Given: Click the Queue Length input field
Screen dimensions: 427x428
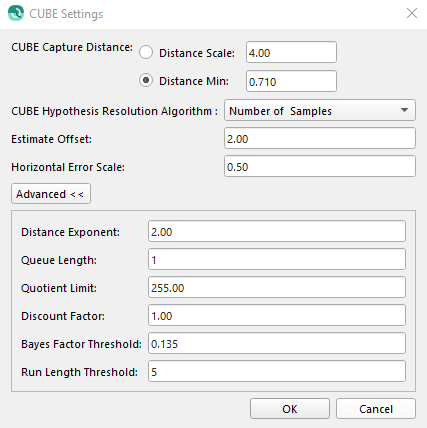Looking at the screenshot, I should [x=277, y=259].
